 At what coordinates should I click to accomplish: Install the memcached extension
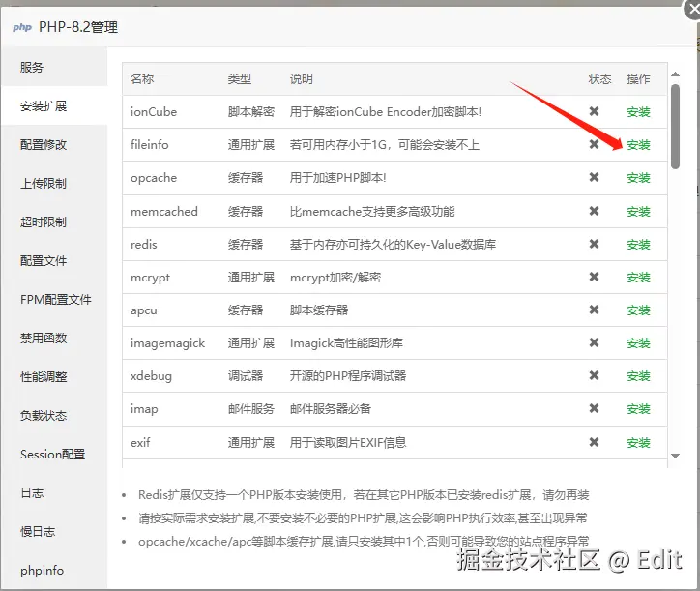click(x=638, y=211)
